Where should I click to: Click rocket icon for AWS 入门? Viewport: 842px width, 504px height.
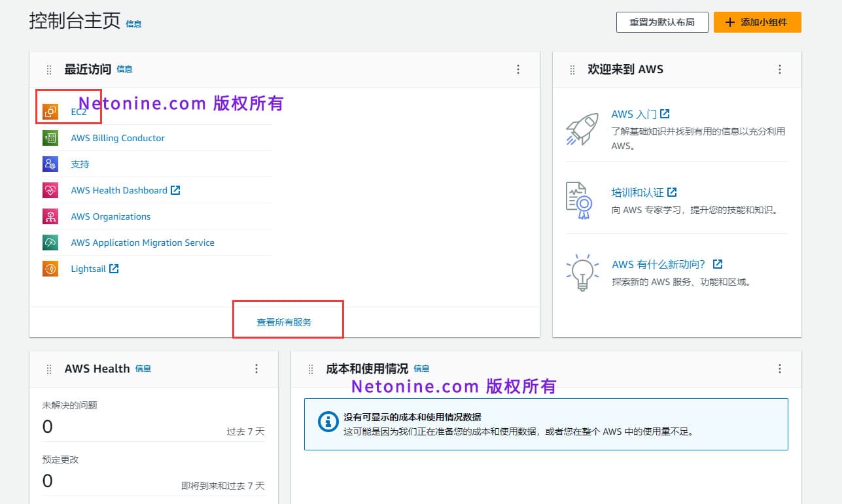click(x=582, y=129)
